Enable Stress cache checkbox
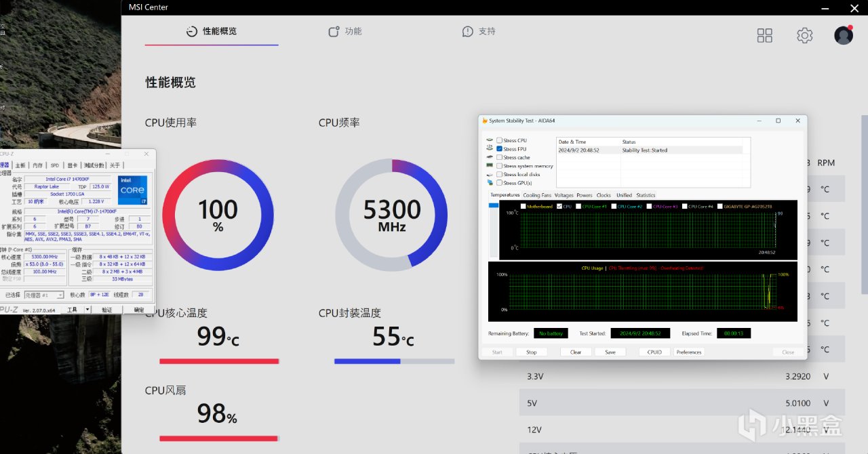 point(500,157)
